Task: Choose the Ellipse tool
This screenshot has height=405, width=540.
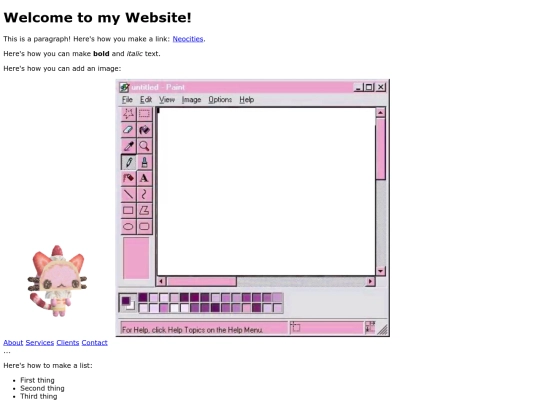Action: click(128, 227)
